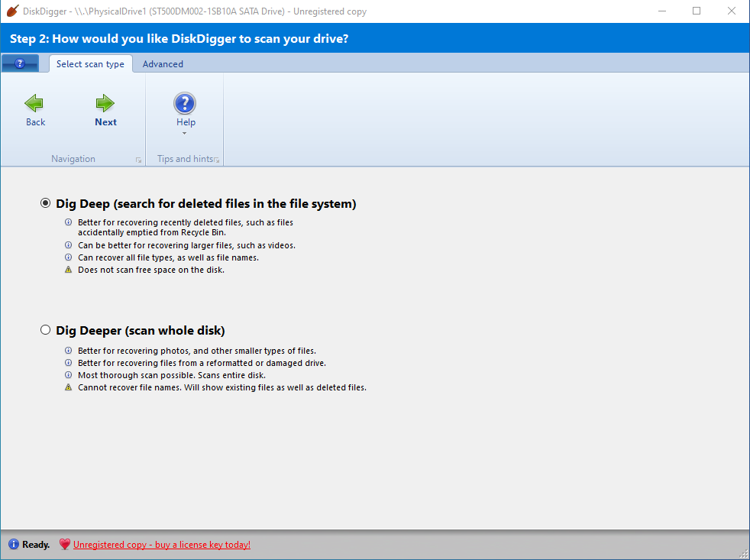Open the Tips and hints group launcher
750x560 pixels.
[x=217, y=160]
